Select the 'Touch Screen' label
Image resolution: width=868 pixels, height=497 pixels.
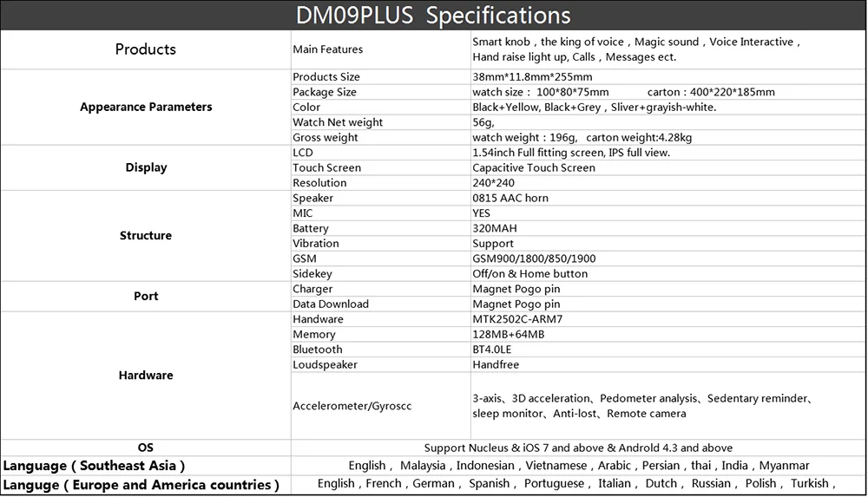pos(326,167)
